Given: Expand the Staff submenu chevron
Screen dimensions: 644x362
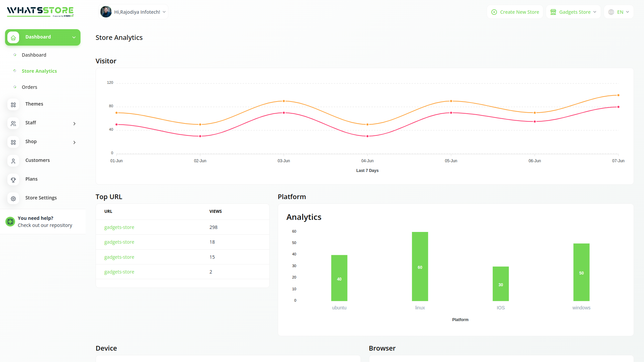Looking at the screenshot, I should tap(74, 124).
